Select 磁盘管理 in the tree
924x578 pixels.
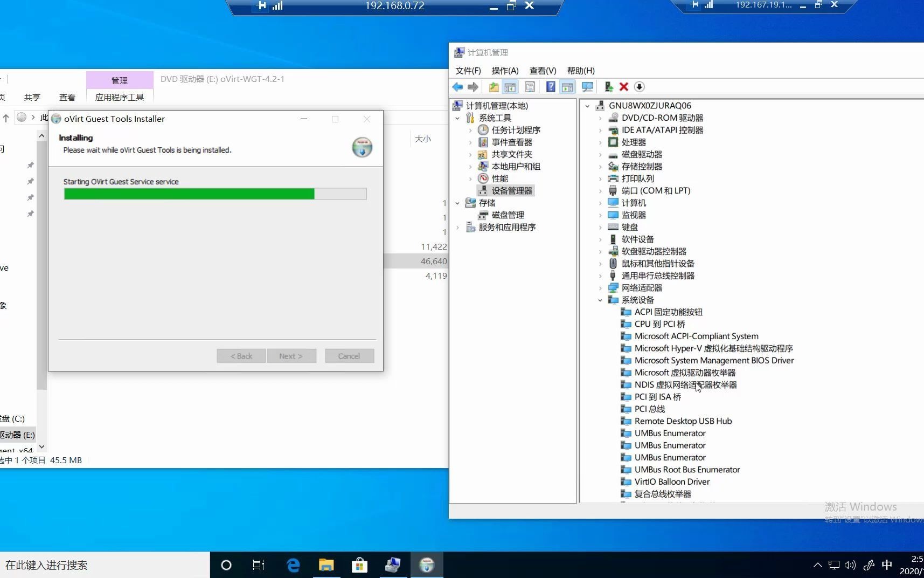pos(508,215)
